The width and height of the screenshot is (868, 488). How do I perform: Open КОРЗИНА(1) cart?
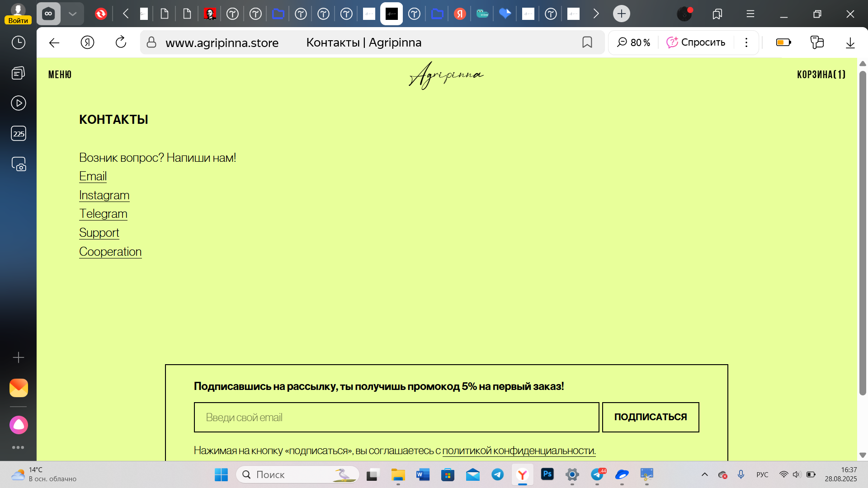click(x=821, y=75)
